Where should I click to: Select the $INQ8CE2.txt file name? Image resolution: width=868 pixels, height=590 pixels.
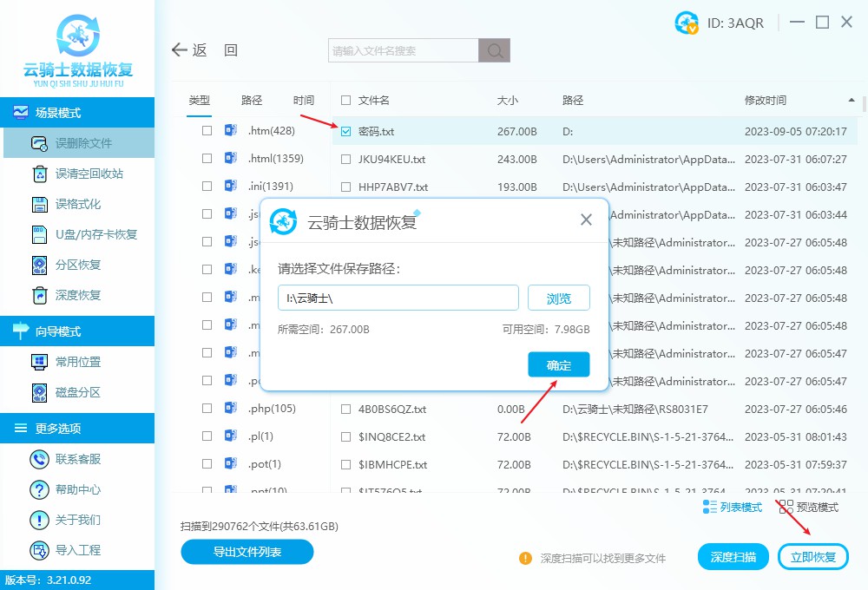coord(391,436)
